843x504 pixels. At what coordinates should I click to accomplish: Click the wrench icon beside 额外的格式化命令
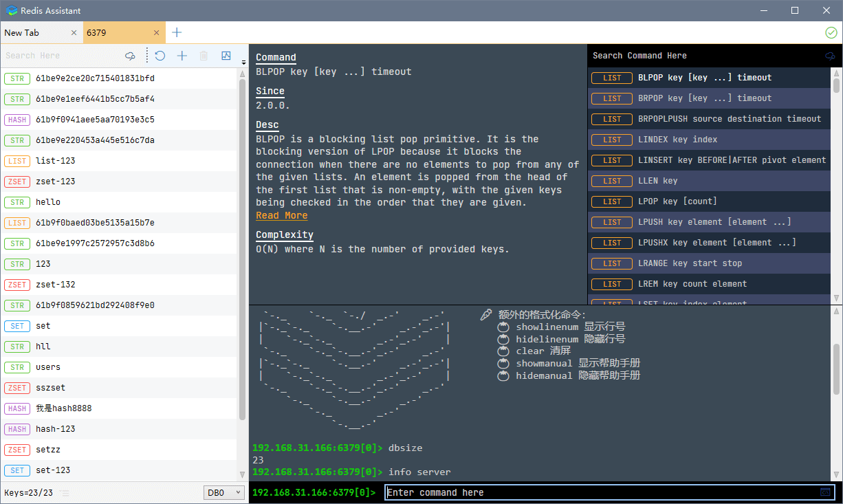coord(486,314)
